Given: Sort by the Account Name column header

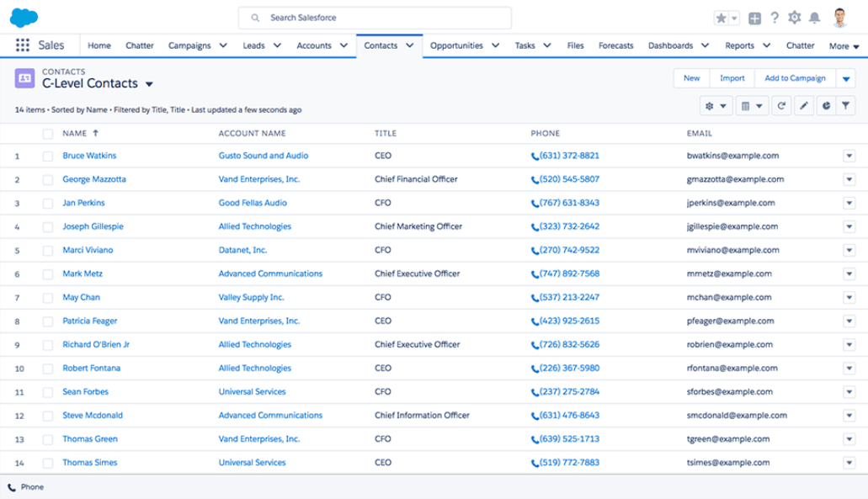Looking at the screenshot, I should [x=253, y=133].
